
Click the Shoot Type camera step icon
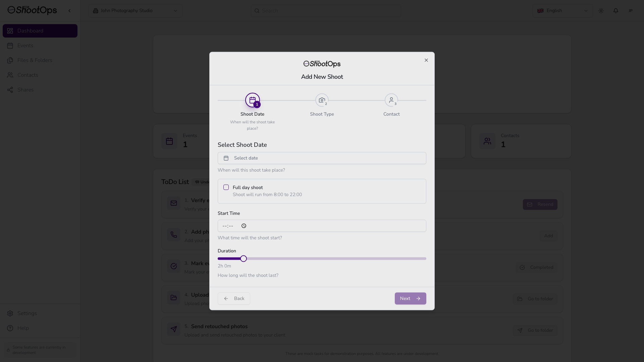pos(322,100)
